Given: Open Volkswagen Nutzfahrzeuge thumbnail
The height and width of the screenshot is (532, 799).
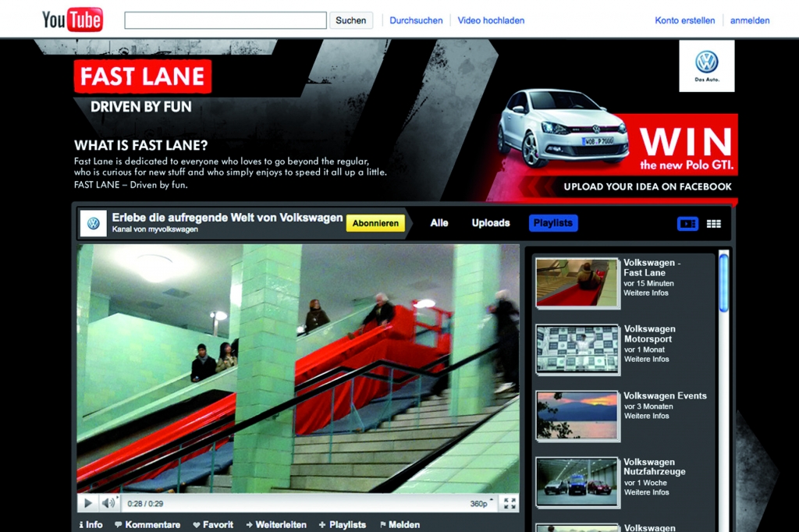Looking at the screenshot, I should (577, 482).
